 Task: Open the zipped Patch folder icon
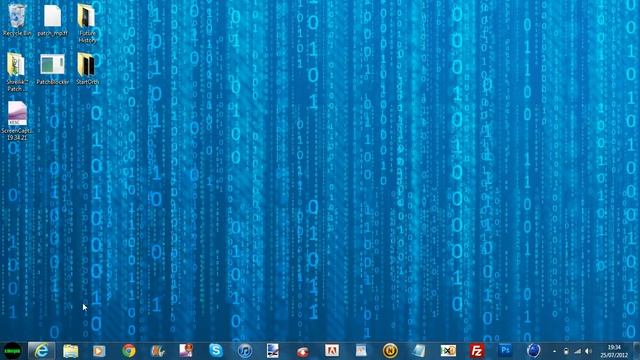point(17,72)
